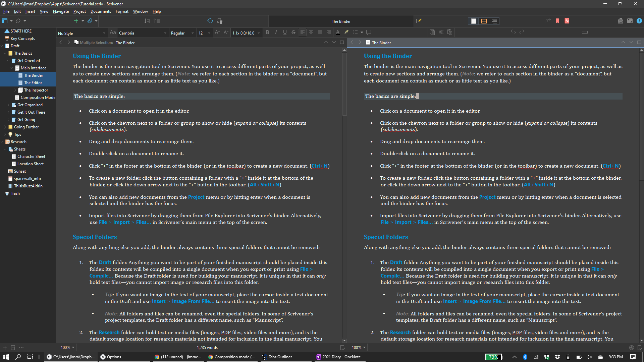Enter composition mode via typewriter icon
The image size is (644, 362).
pos(620,21)
